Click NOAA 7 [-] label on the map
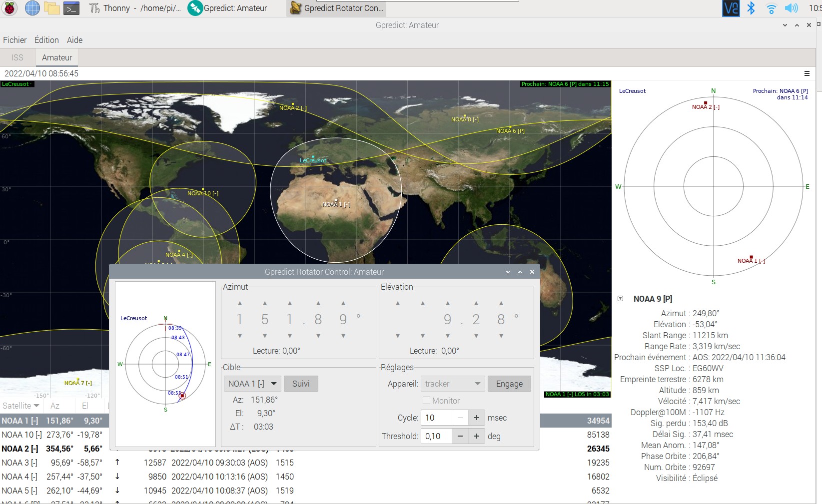 pyautogui.click(x=78, y=383)
